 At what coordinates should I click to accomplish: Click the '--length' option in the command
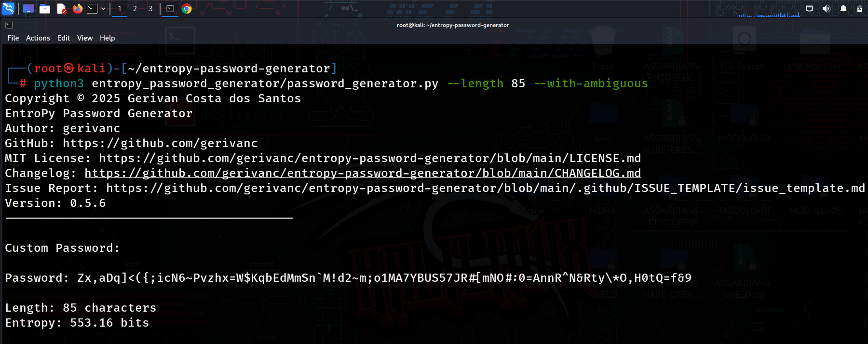pos(475,83)
